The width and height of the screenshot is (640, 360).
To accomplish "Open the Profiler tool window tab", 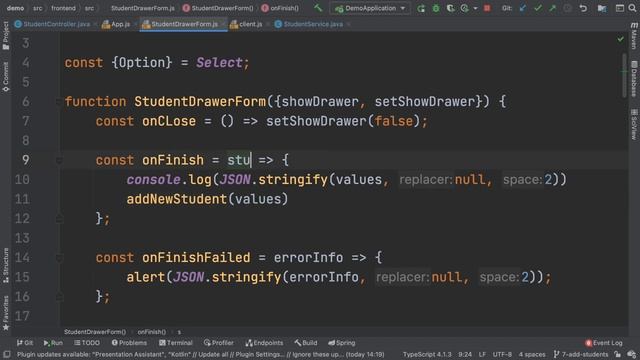I will pyautogui.click(x=219, y=343).
